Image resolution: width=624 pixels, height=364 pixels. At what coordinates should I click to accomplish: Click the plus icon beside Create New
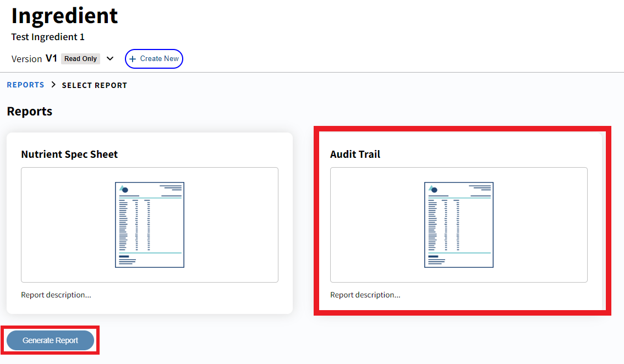click(x=133, y=59)
